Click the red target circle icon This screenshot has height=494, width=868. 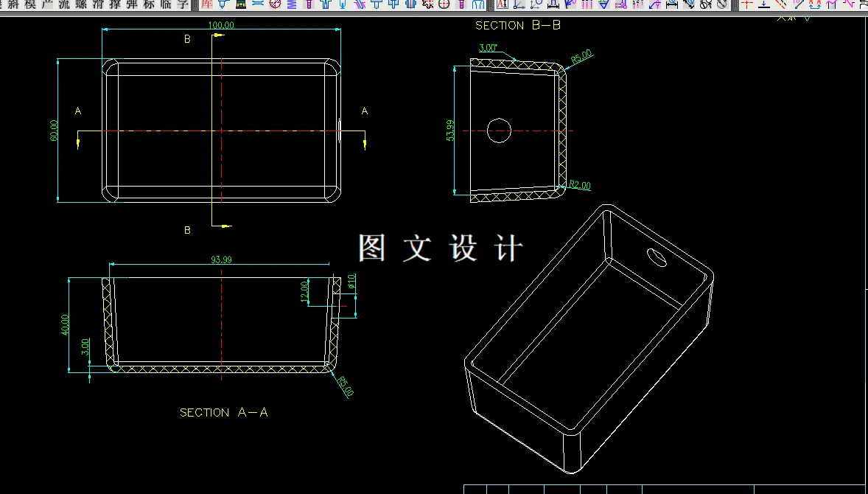(444, 4)
